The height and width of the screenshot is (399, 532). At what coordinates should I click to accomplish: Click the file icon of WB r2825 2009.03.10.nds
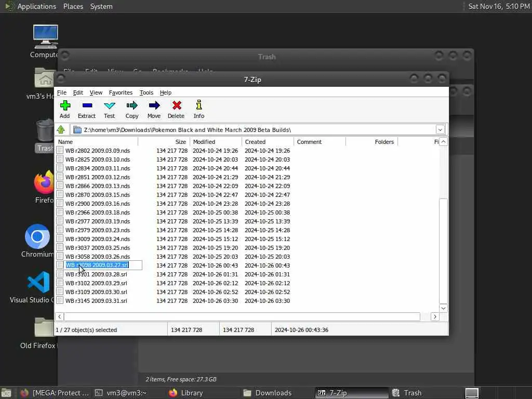click(x=60, y=159)
